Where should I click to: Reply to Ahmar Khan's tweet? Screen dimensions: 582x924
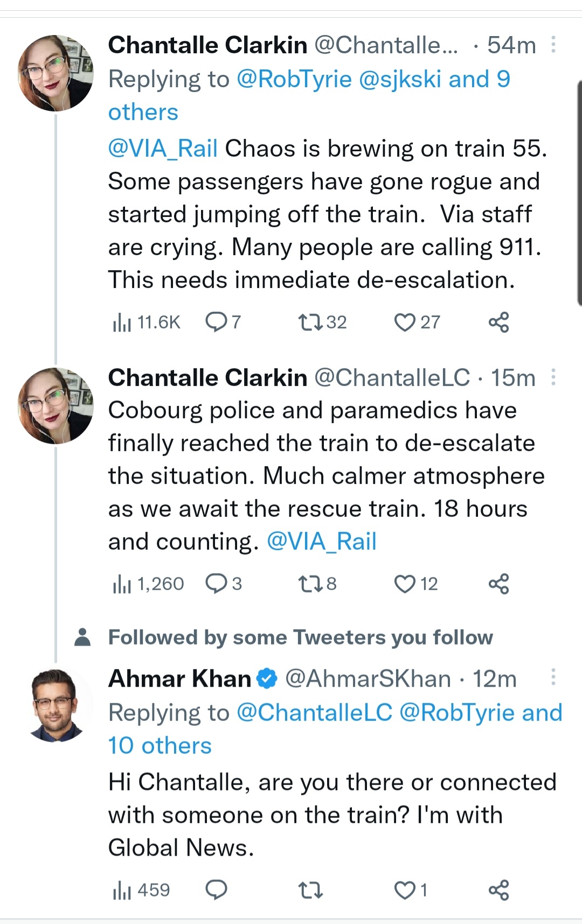(216, 890)
